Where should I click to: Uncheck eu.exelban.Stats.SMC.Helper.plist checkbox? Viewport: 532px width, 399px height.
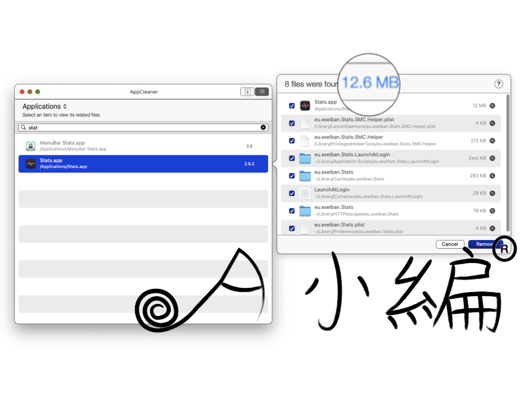coord(292,123)
